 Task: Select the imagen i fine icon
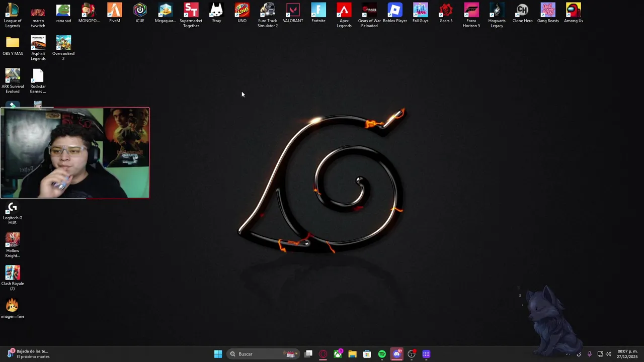[x=13, y=309]
